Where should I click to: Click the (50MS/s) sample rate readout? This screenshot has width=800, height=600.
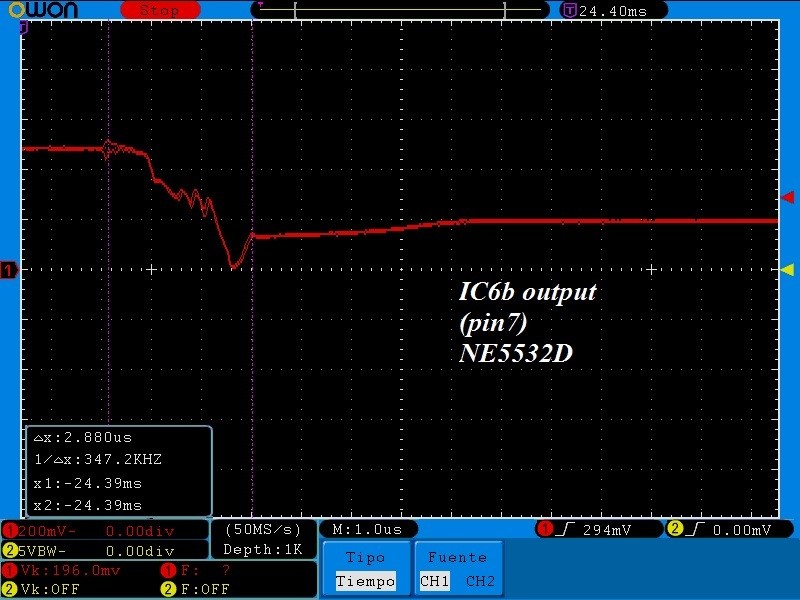pyautogui.click(x=263, y=530)
